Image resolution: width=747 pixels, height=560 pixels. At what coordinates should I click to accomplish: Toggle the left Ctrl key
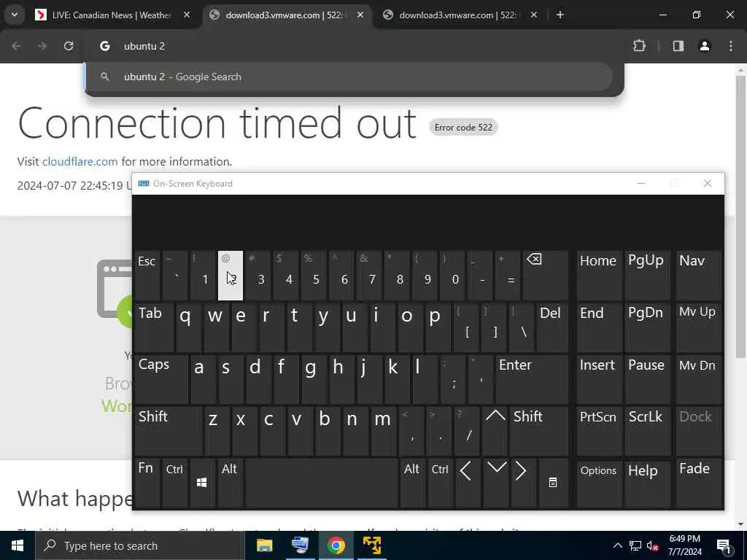[x=174, y=483]
